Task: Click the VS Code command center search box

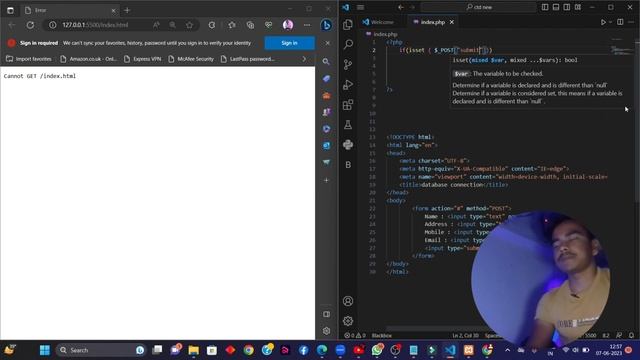Action: tap(478, 7)
